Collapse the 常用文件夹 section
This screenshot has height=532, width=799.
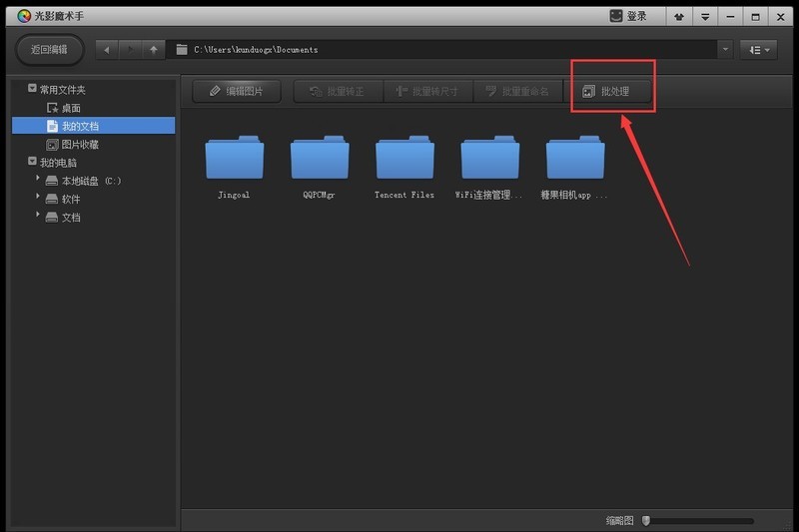(33, 89)
